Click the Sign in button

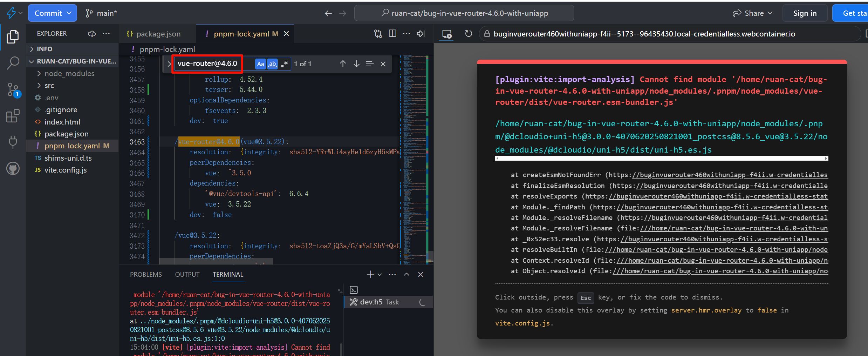(805, 13)
